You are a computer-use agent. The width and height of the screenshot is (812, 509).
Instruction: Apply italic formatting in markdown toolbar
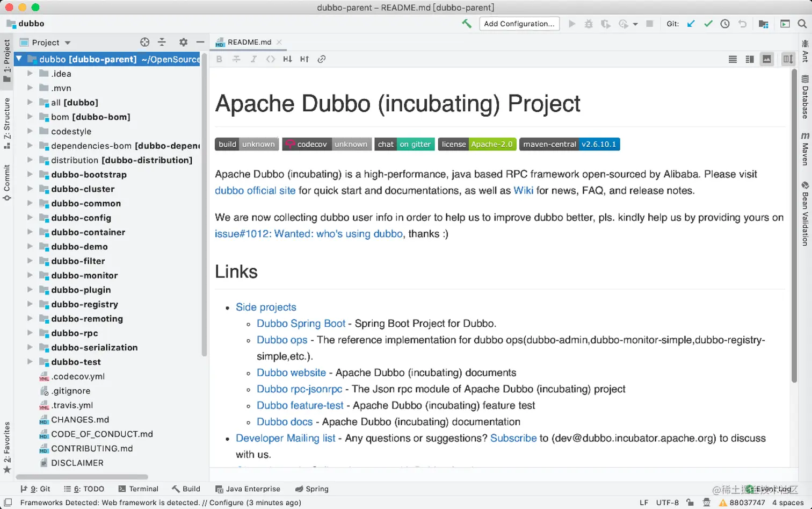pyautogui.click(x=253, y=59)
